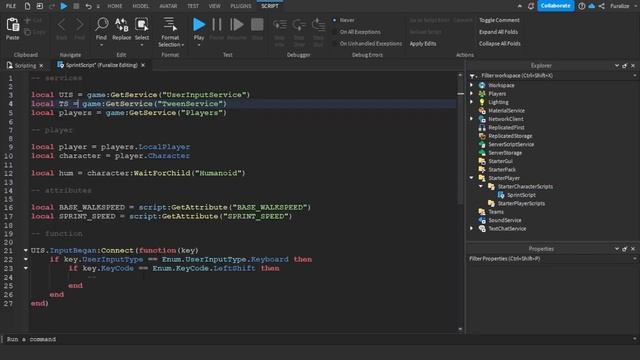This screenshot has width=640, height=360.
Task: Collapse the StarterPlayer tree node
Action: tap(471, 178)
